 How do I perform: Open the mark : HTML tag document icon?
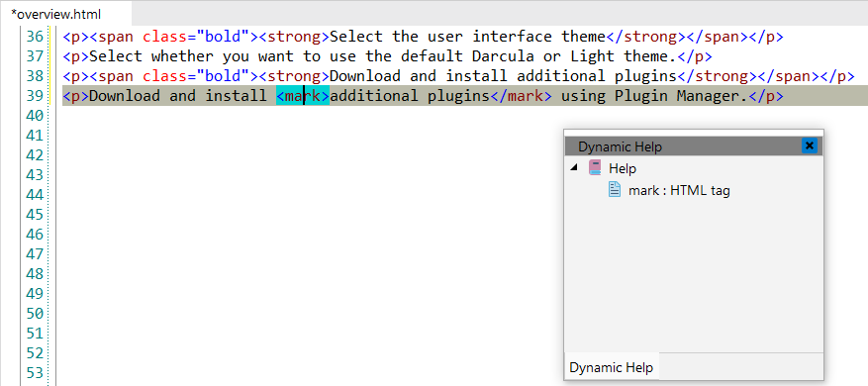click(x=615, y=190)
